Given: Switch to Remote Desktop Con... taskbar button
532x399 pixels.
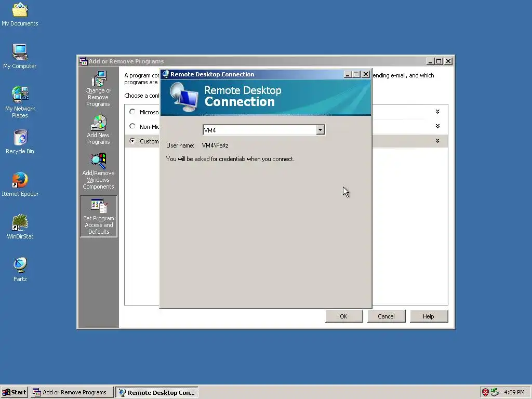Looking at the screenshot, I should coord(157,392).
